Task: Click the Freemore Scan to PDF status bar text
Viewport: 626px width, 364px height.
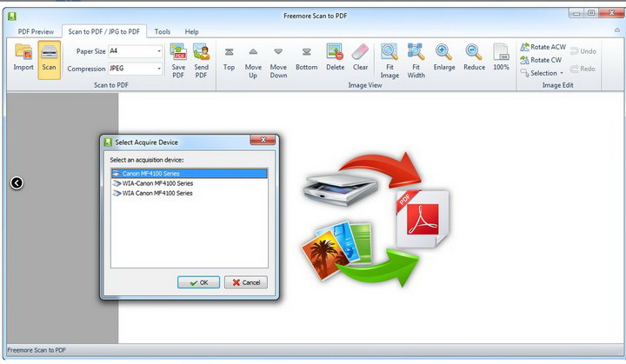Action: tap(37, 350)
